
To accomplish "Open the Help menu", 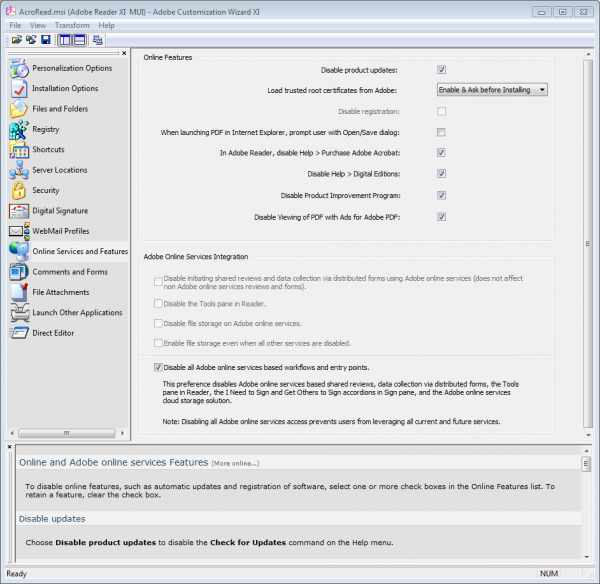I will [106, 25].
